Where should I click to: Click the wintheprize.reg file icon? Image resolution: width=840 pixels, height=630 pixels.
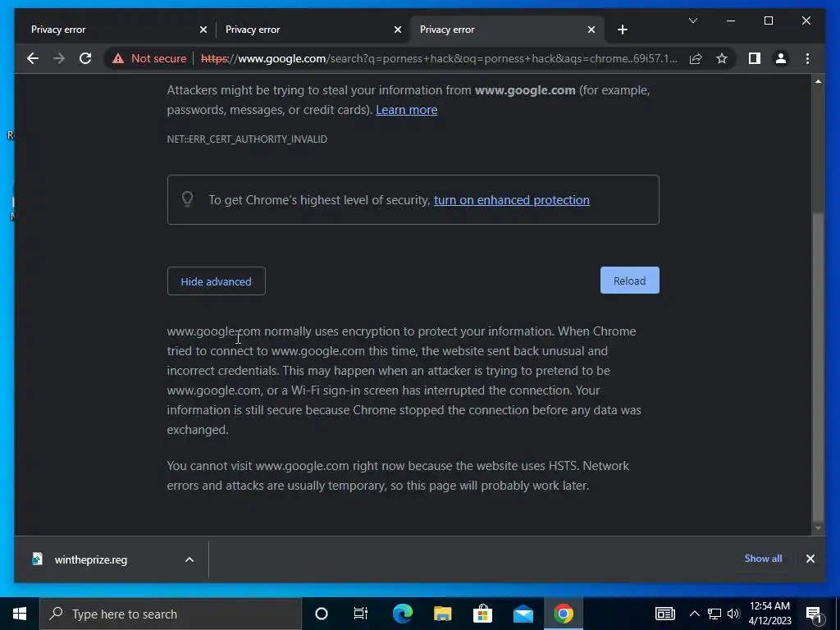(x=37, y=559)
